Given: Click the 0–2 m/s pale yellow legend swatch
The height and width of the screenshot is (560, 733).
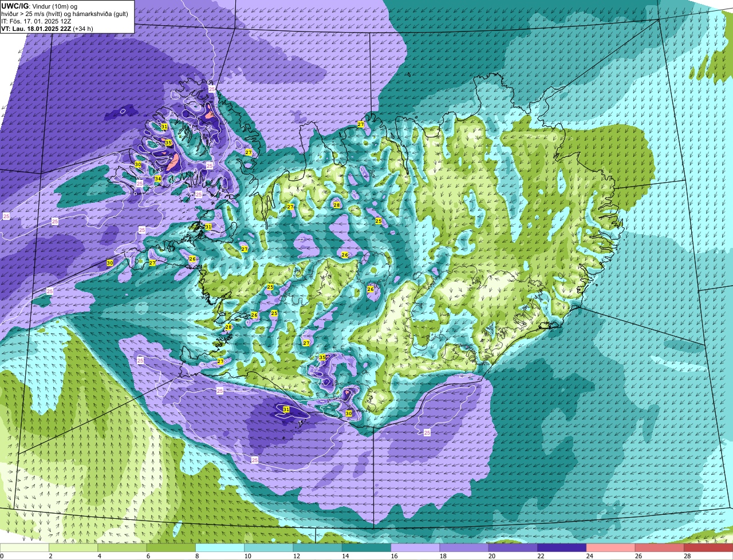Looking at the screenshot, I should click(x=25, y=547).
